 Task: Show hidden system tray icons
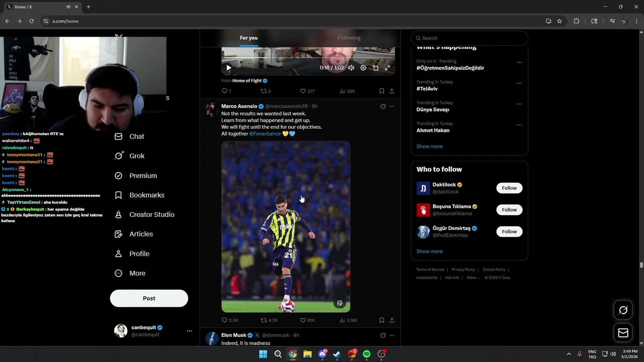tap(569, 354)
